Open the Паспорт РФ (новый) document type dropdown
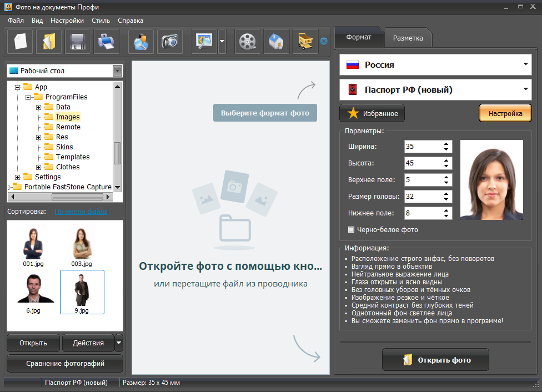The image size is (542, 392). click(525, 89)
